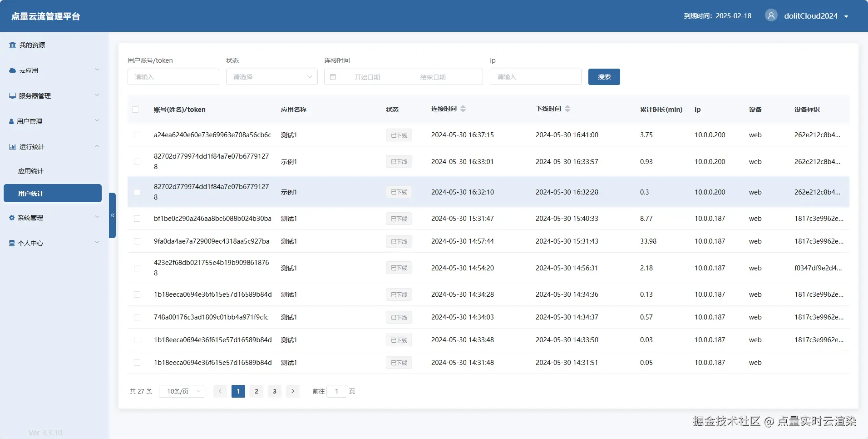Tick the checkbox for row connected 14:33:48
868x439 pixels.
137,340
